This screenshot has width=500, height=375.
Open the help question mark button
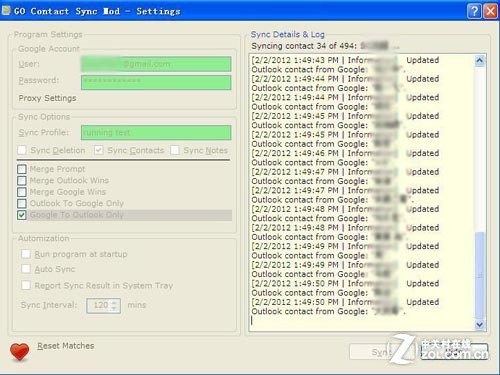(x=474, y=11)
